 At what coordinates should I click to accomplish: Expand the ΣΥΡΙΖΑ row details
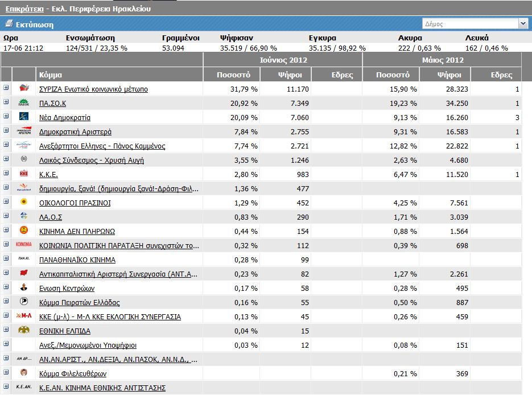[x=6, y=88]
